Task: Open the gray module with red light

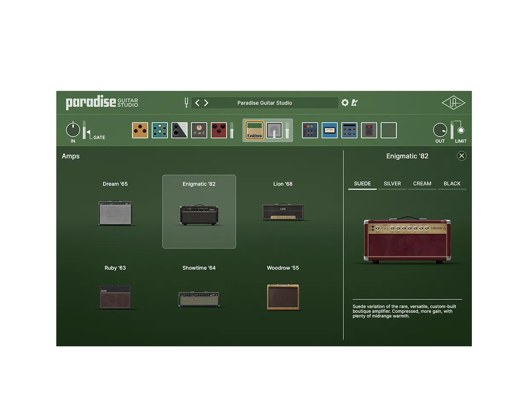Action: click(369, 130)
